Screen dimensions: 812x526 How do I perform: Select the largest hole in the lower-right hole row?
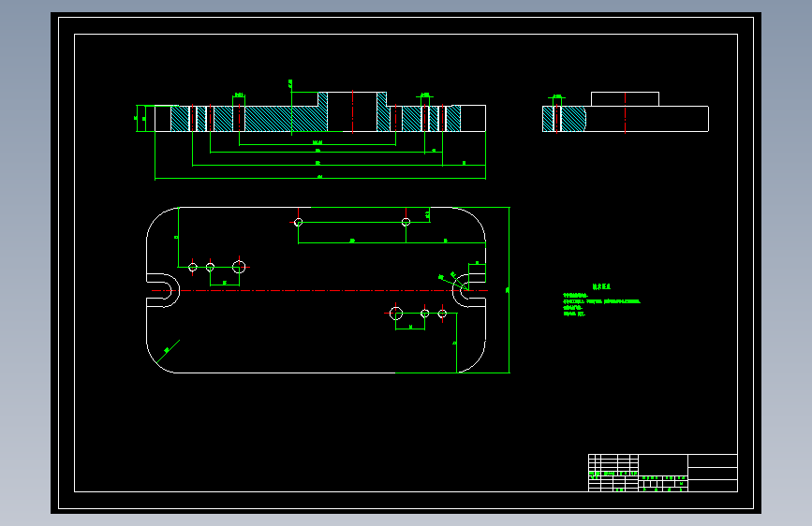[396, 314]
